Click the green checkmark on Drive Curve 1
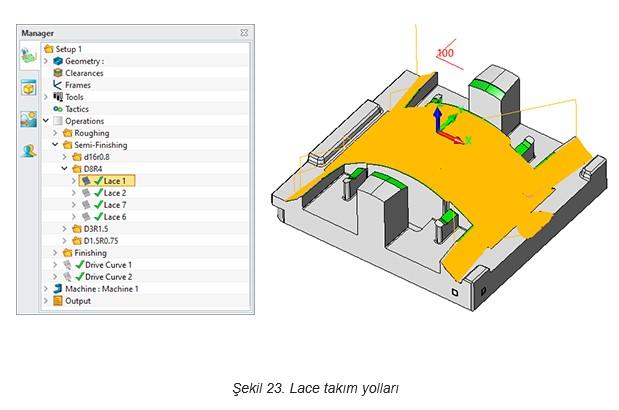 click(x=79, y=265)
